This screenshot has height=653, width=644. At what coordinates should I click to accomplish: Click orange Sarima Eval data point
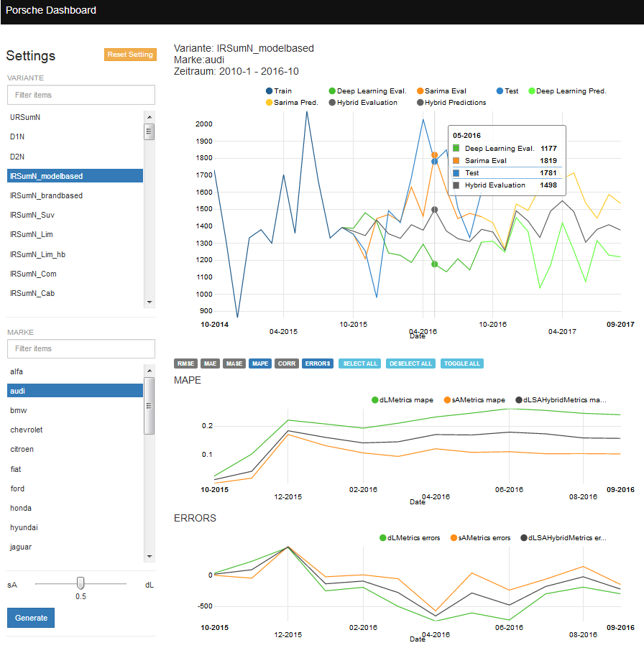pos(434,155)
